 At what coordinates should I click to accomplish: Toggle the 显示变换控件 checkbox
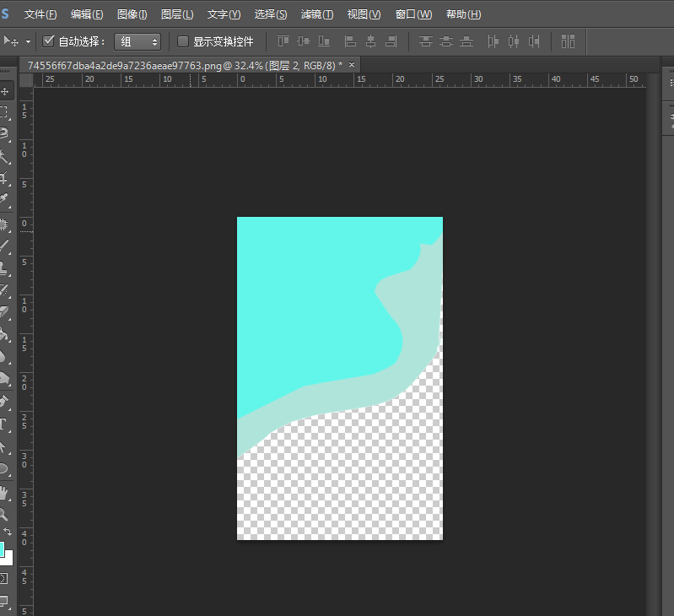(183, 41)
